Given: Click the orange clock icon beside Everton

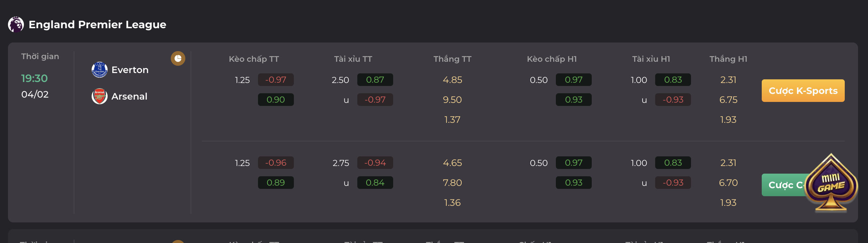Looking at the screenshot, I should [x=178, y=59].
